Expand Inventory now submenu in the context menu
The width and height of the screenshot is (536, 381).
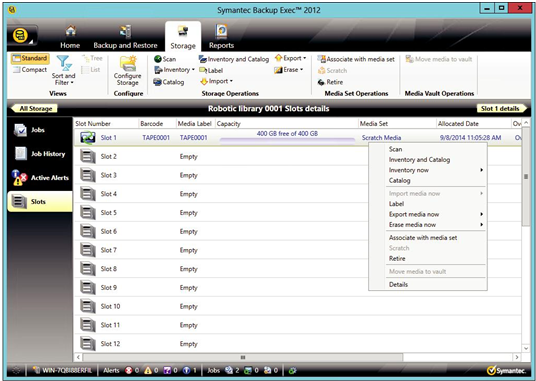click(x=428, y=170)
